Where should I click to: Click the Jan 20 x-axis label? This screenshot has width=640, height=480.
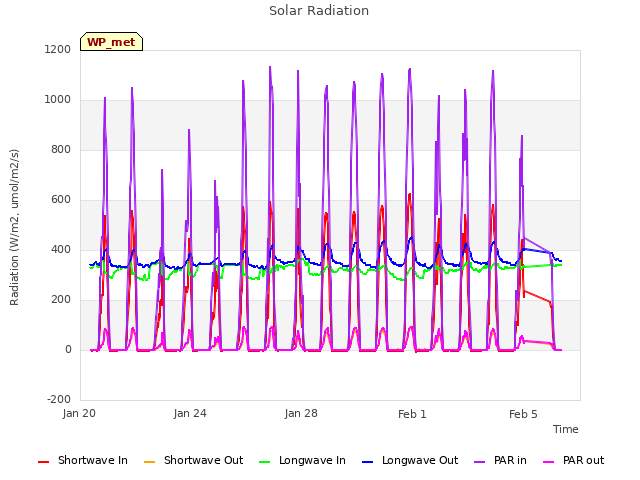point(79,413)
